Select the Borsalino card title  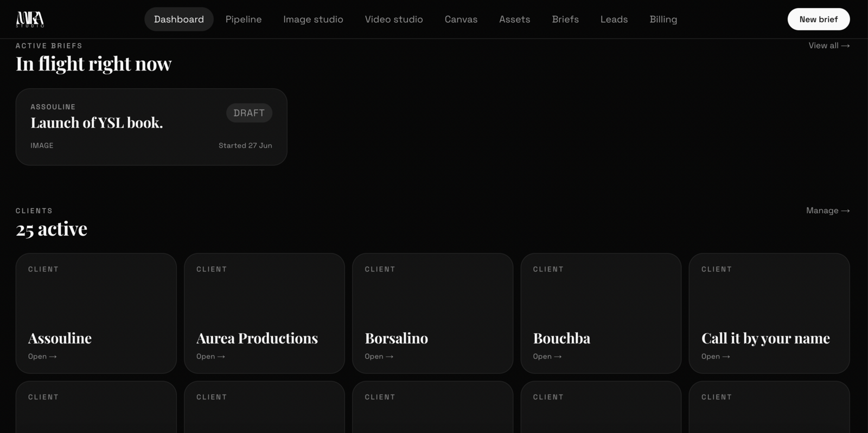click(397, 338)
